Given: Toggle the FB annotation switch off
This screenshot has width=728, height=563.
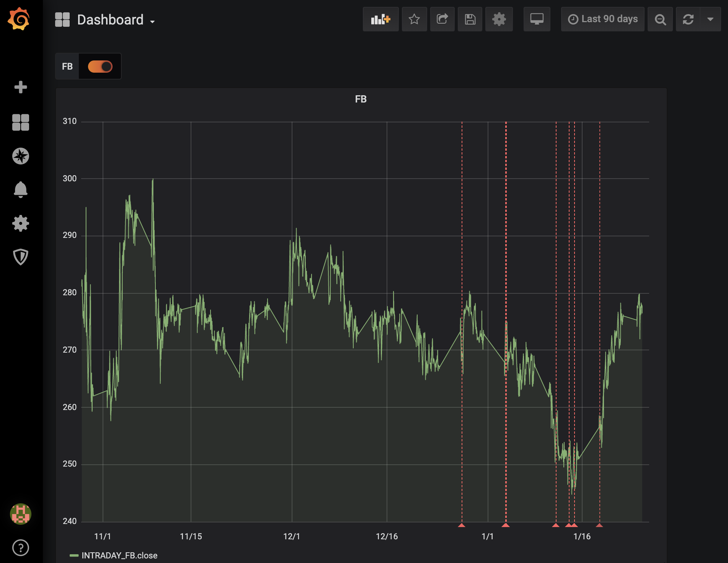Looking at the screenshot, I should pos(100,67).
